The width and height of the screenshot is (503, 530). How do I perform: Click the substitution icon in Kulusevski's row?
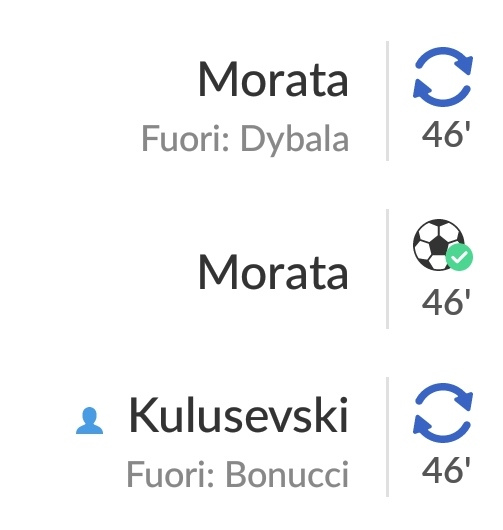tap(443, 413)
